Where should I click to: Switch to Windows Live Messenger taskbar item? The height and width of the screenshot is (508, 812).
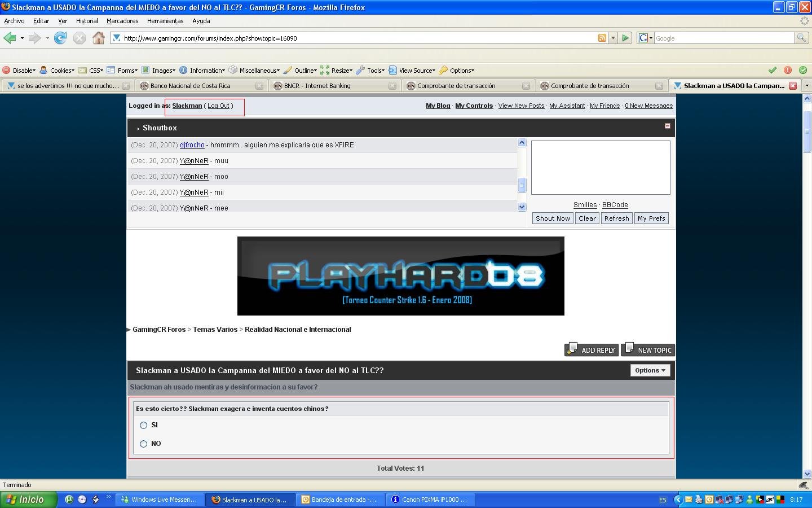[x=160, y=500]
